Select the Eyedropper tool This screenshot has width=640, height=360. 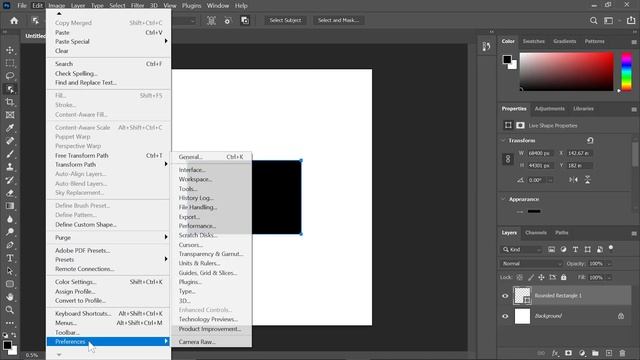pyautogui.click(x=10, y=128)
